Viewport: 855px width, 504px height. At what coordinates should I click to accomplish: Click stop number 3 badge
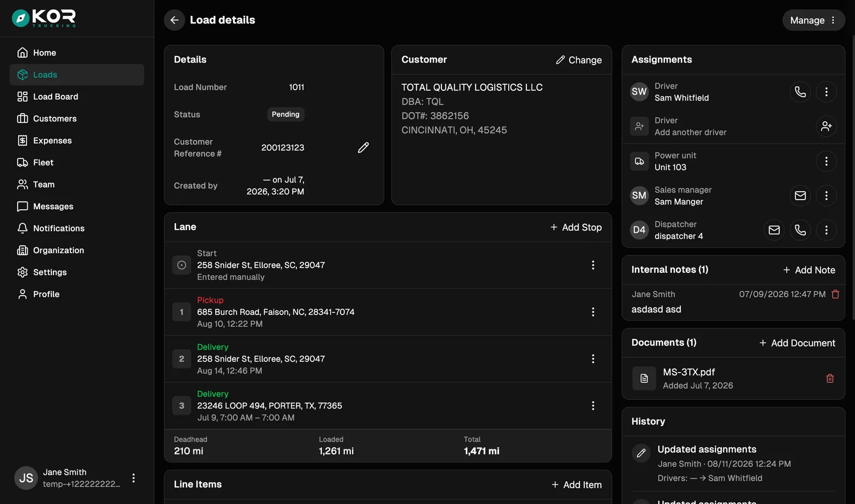tap(182, 406)
